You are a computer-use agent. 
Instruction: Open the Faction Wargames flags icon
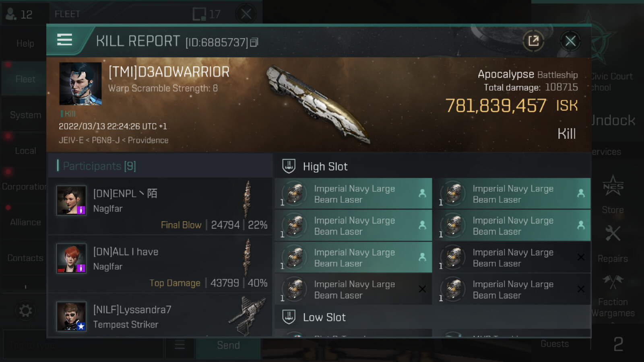click(613, 282)
